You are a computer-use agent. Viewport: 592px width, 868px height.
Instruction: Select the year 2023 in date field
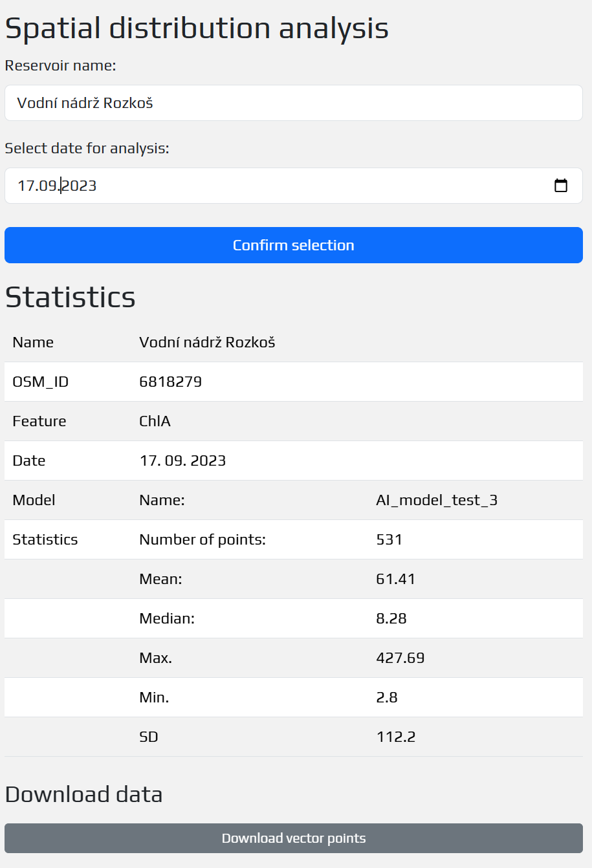pyautogui.click(x=79, y=186)
